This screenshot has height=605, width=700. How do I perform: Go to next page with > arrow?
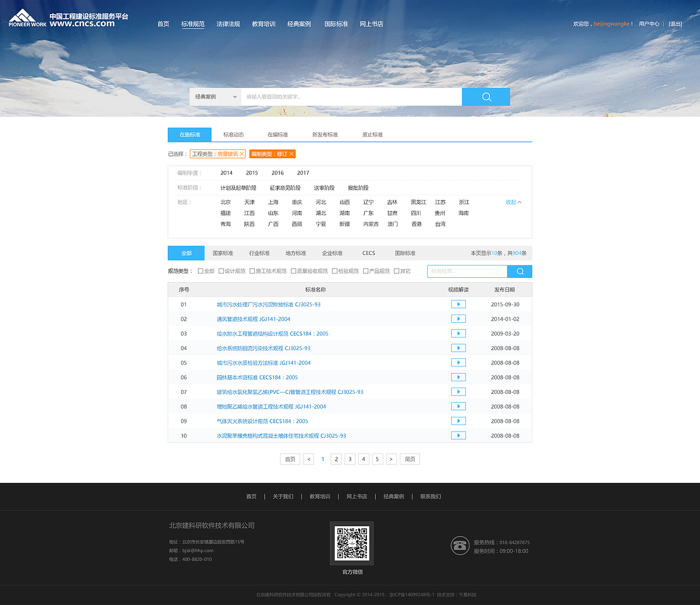pos(391,459)
